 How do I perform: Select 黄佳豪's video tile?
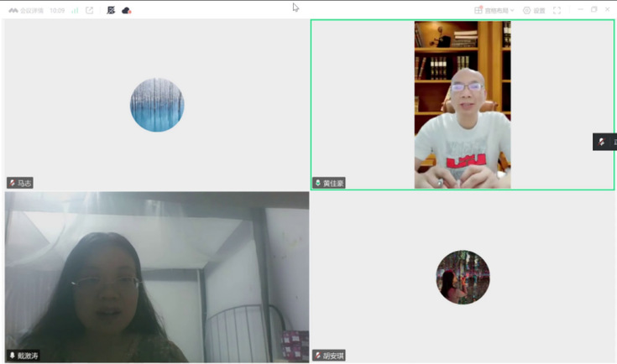[463, 105]
